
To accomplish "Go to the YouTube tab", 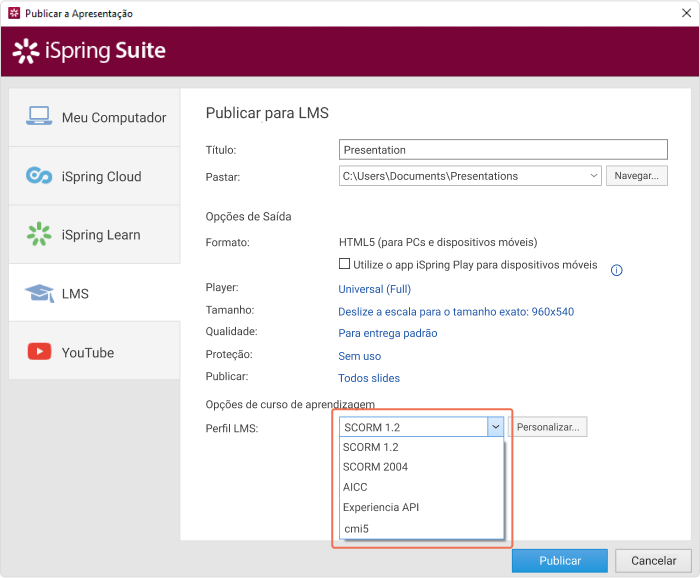I will 95,351.
